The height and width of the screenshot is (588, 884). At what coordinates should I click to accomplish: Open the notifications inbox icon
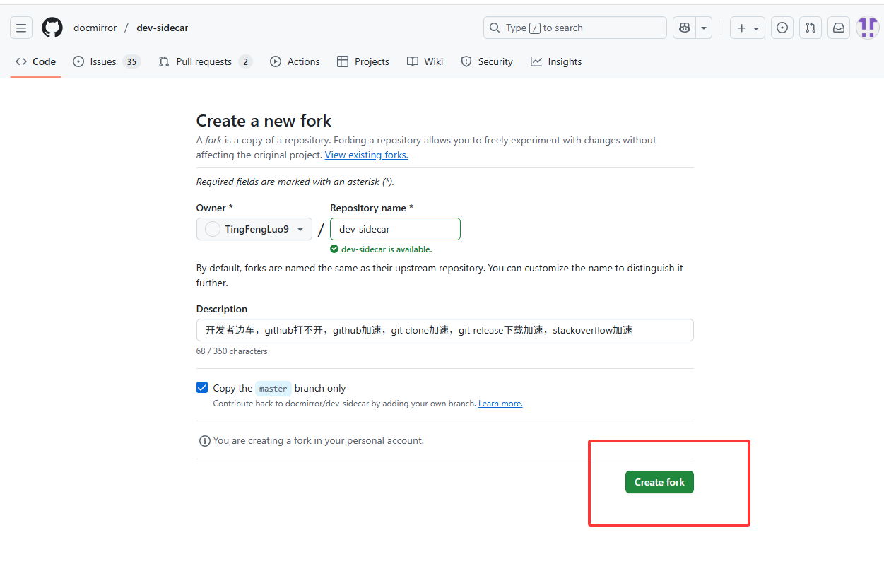(839, 28)
